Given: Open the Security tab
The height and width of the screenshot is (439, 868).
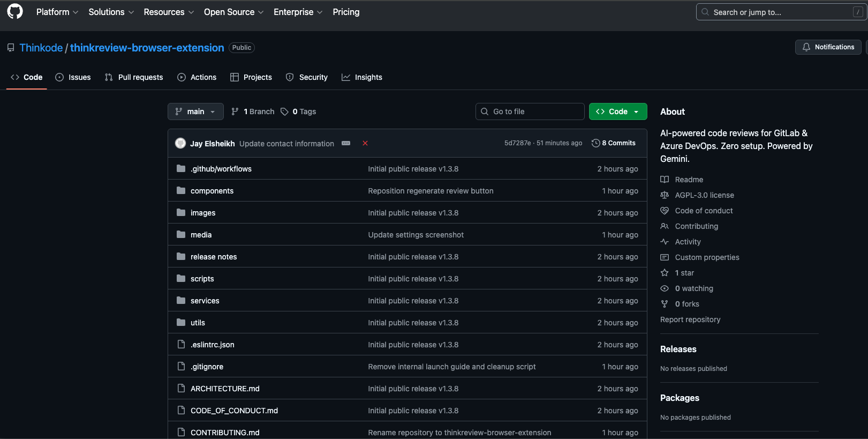Looking at the screenshot, I should [x=307, y=77].
